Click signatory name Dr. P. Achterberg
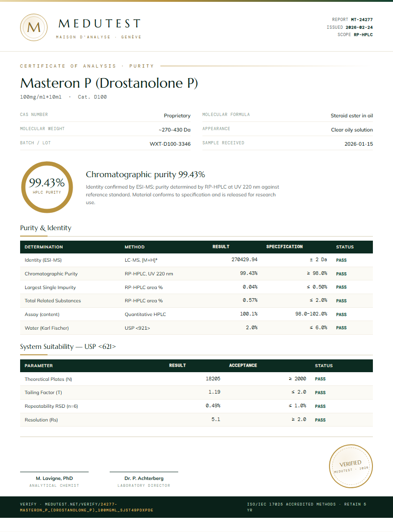 click(x=144, y=479)
